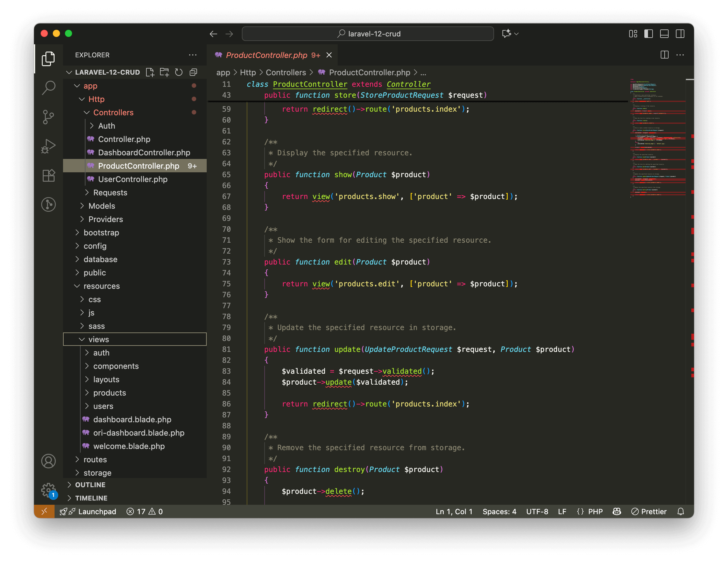
Task: Collapse all folders in Explorer
Action: (x=193, y=72)
